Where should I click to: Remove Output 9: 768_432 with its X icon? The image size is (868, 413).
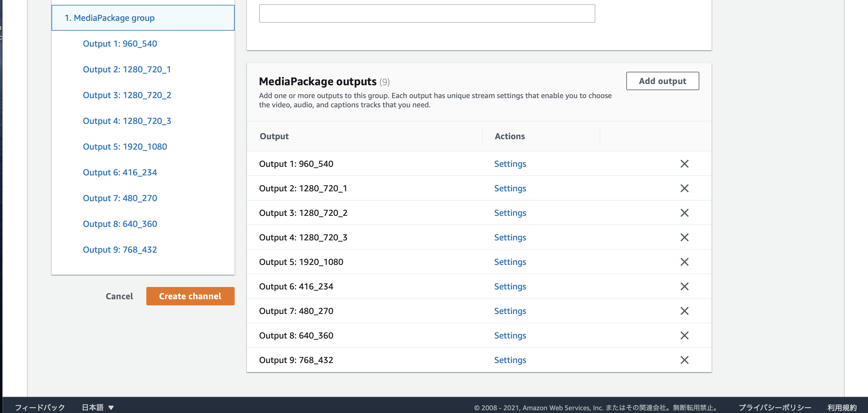[x=684, y=360]
